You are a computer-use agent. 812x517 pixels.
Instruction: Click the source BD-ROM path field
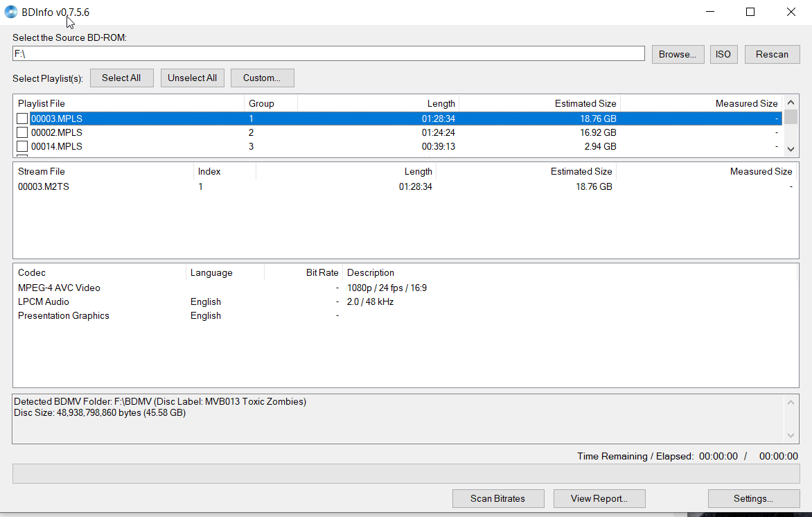(328, 54)
